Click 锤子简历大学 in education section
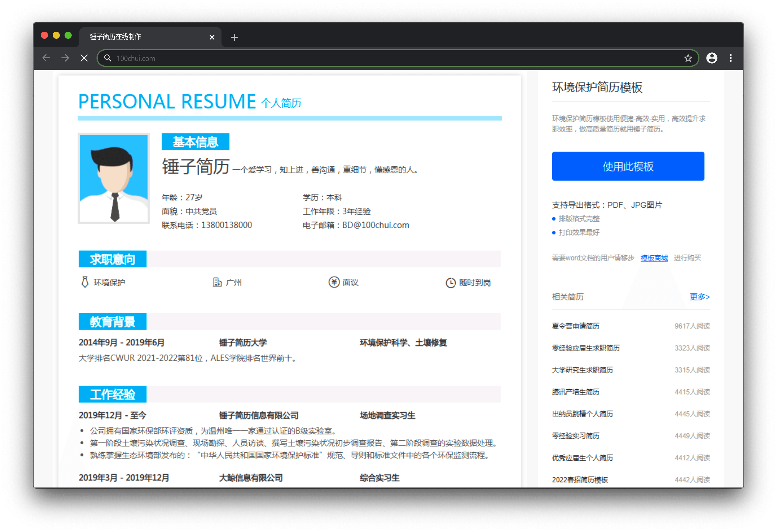The image size is (777, 532). point(243,342)
